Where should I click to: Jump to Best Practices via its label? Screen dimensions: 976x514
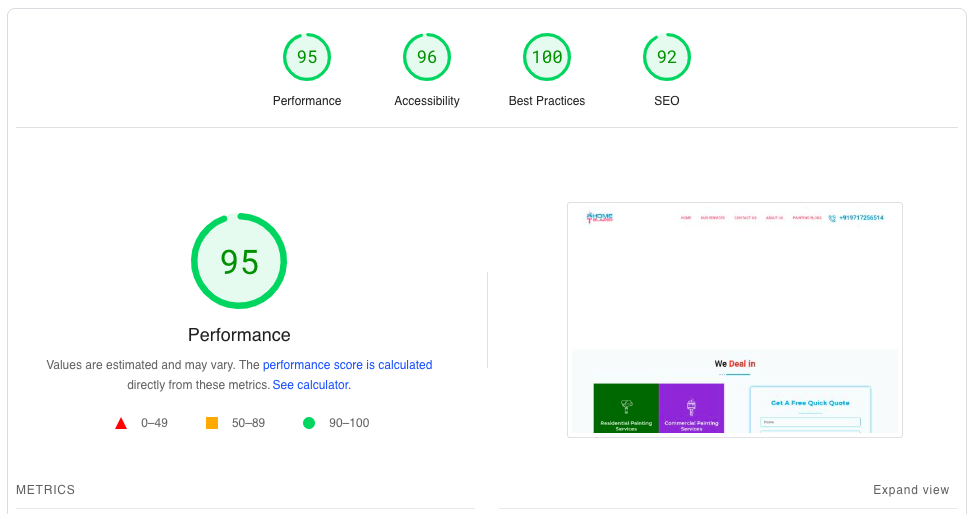[x=547, y=101]
